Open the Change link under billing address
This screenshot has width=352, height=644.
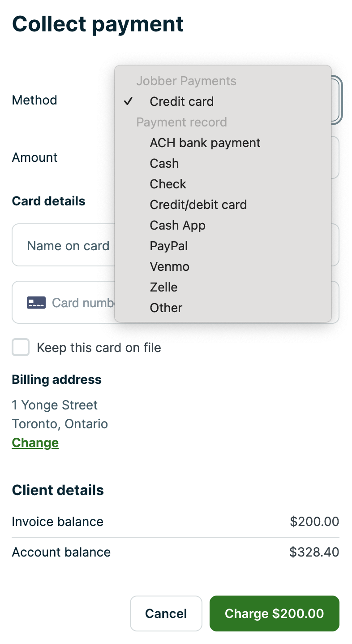(35, 443)
